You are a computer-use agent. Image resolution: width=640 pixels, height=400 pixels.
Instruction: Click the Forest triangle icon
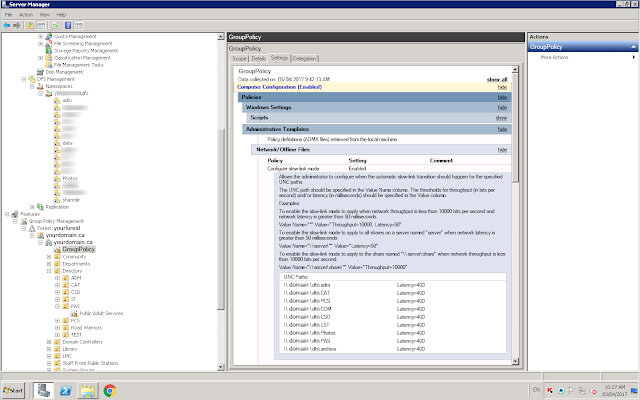pos(32,228)
